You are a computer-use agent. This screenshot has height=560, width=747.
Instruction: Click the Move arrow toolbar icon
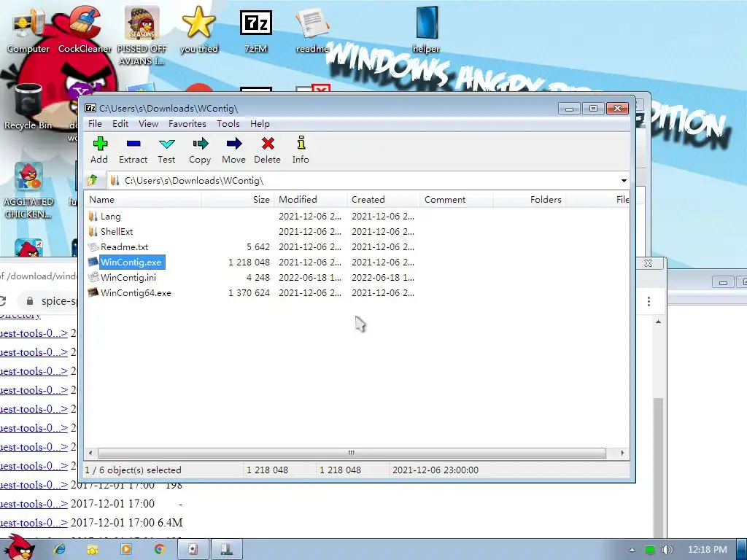[x=234, y=144]
